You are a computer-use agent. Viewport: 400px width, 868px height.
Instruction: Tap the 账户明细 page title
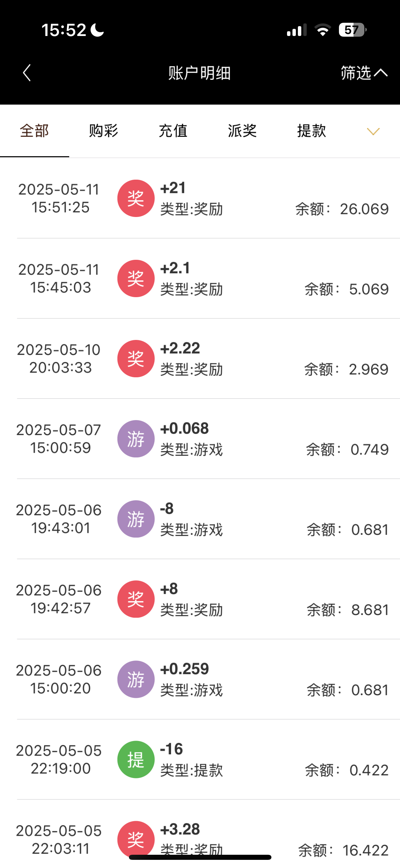point(199,73)
